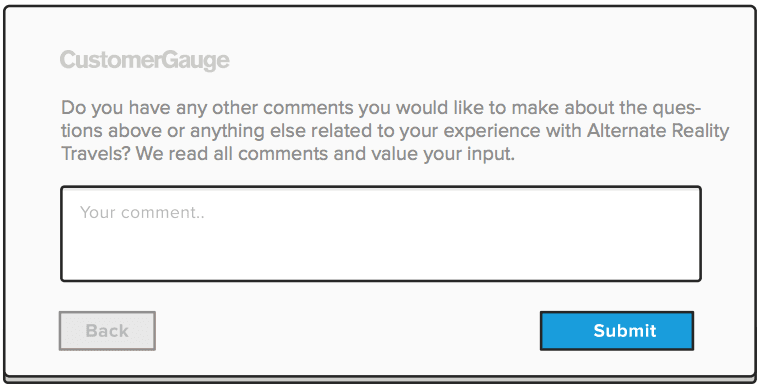Viewport: 765px width, 391px height.
Task: Click the CustomerGauge logo
Action: click(x=144, y=61)
